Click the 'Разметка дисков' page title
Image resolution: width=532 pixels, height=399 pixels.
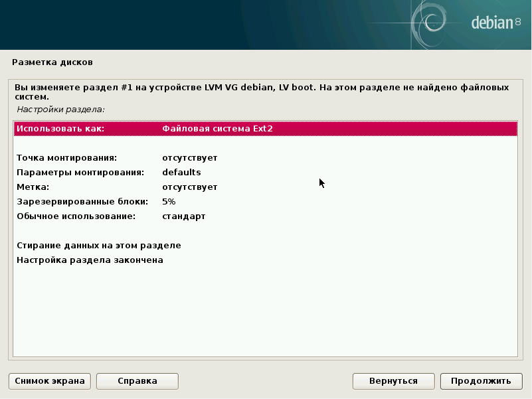[x=52, y=62]
